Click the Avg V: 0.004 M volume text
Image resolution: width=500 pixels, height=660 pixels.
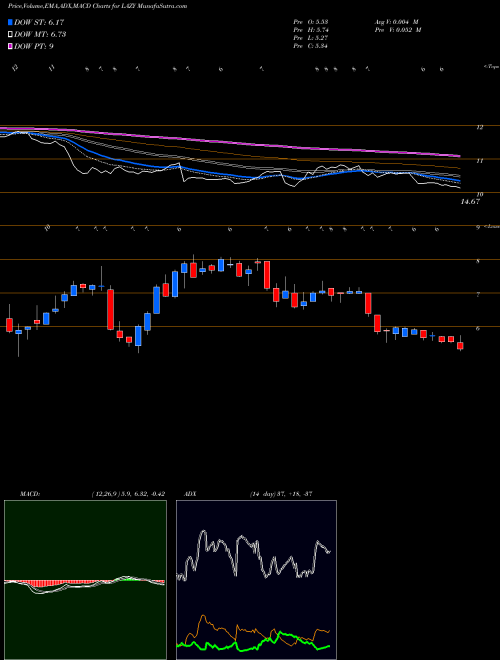pos(396,22)
